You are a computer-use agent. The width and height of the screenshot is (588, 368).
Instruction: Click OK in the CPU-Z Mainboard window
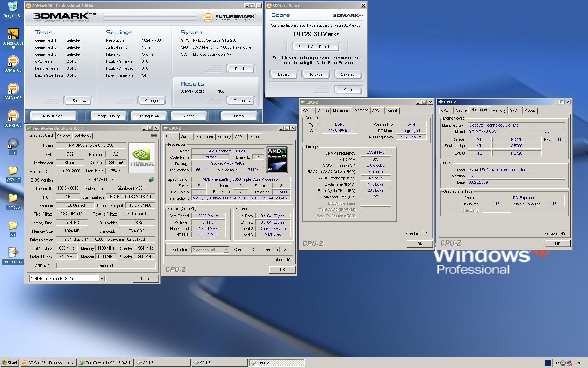[558, 244]
